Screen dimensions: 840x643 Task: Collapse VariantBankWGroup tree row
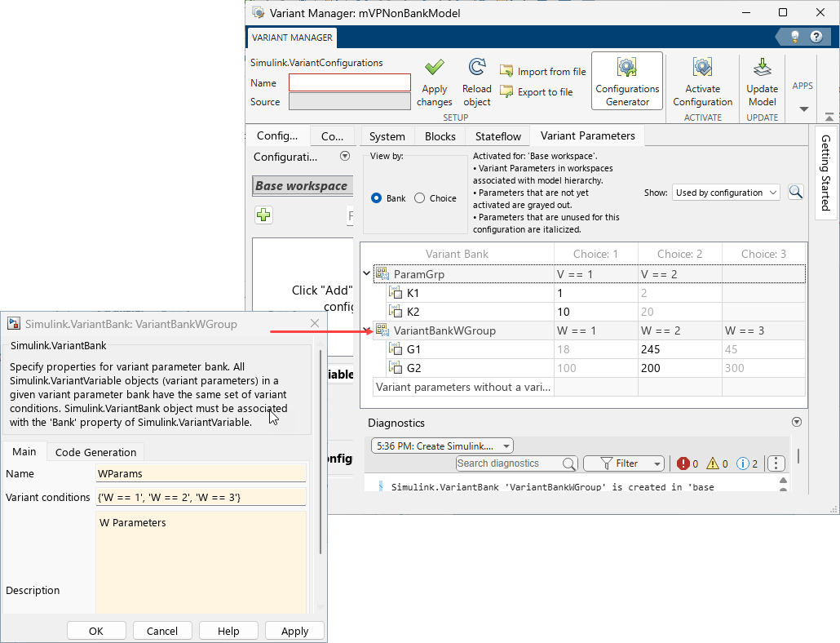(x=366, y=330)
